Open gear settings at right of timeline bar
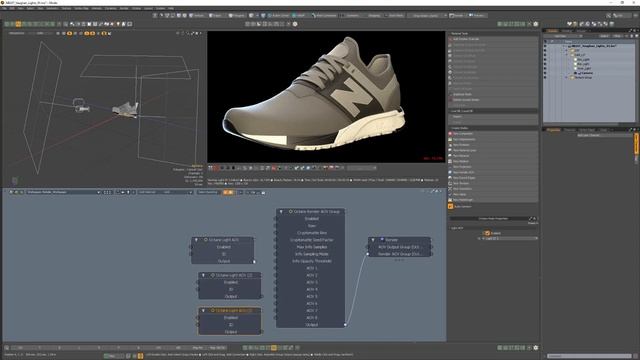640x360 pixels. tap(536, 348)
